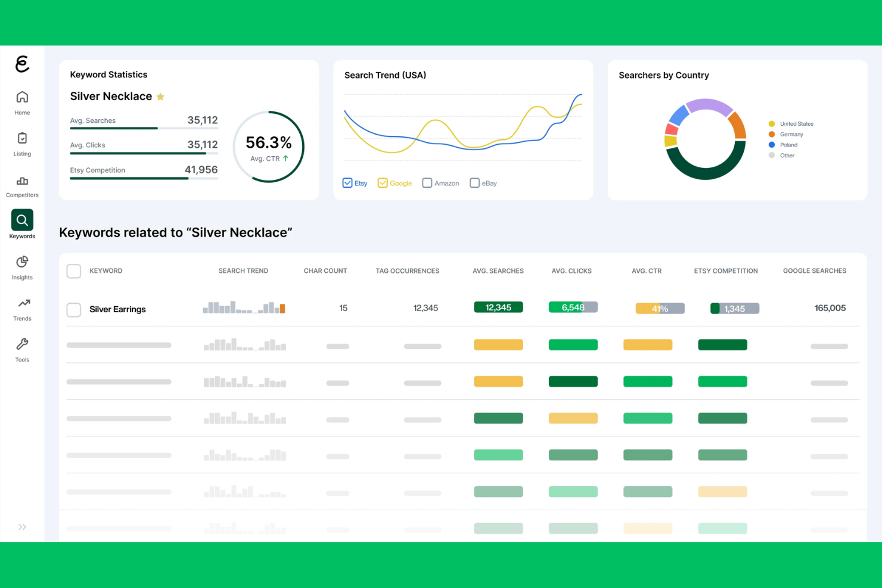Expand the collapsed sidebar with the chevron

pos(22,527)
